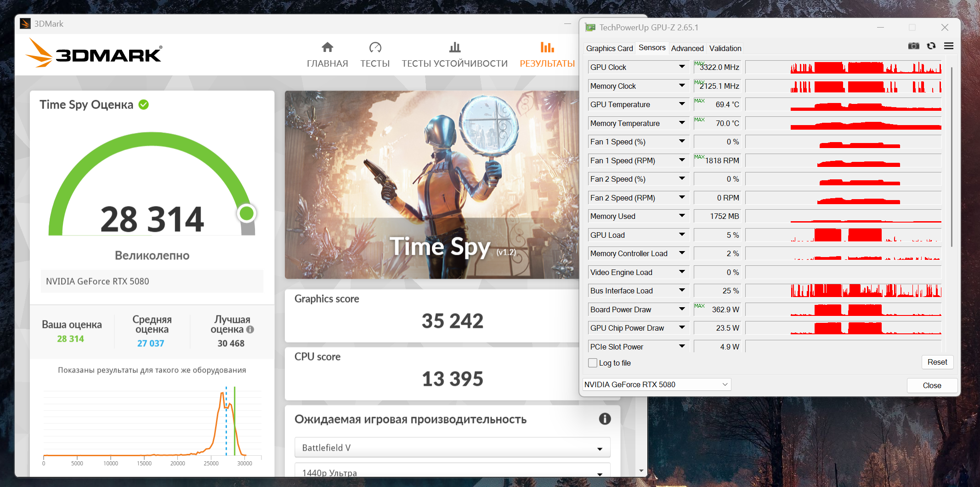
Task: Open the Memory Clock sensor dropdown
Action: (682, 86)
